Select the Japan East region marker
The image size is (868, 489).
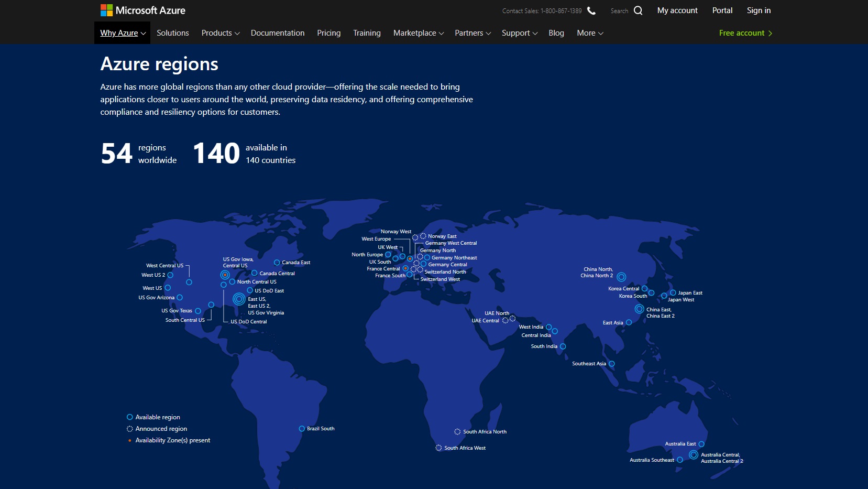(x=673, y=293)
